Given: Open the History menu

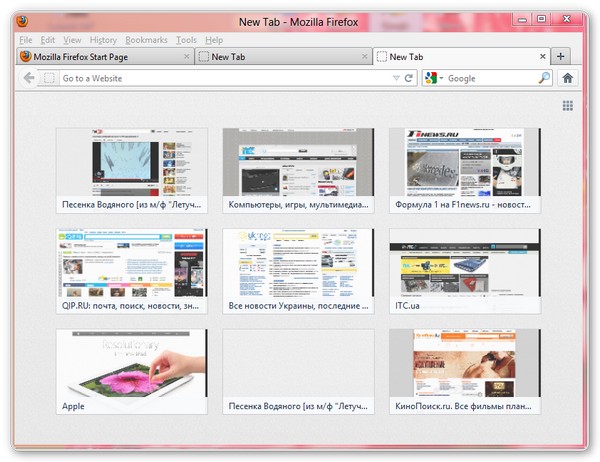Looking at the screenshot, I should pos(103,40).
